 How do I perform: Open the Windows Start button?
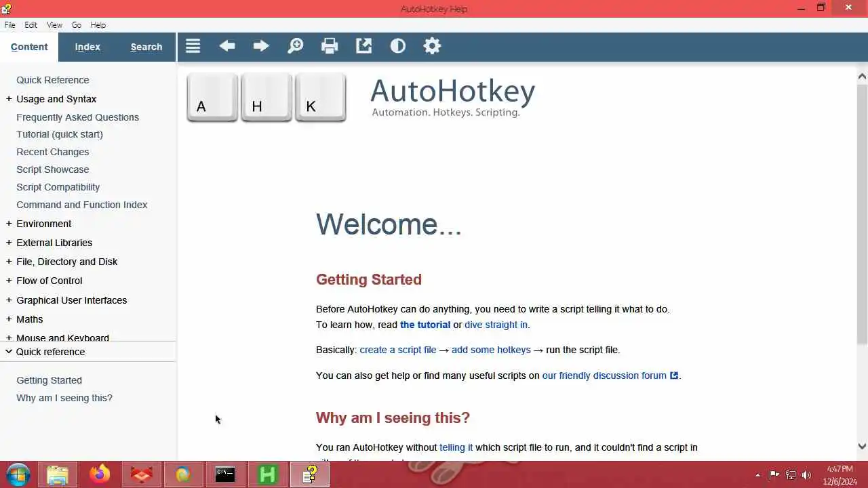pos(18,474)
